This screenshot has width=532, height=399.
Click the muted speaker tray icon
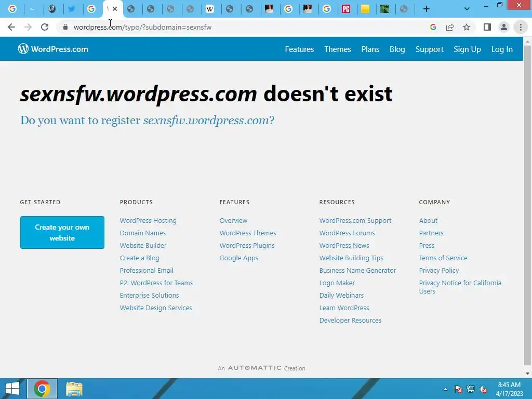point(483,389)
